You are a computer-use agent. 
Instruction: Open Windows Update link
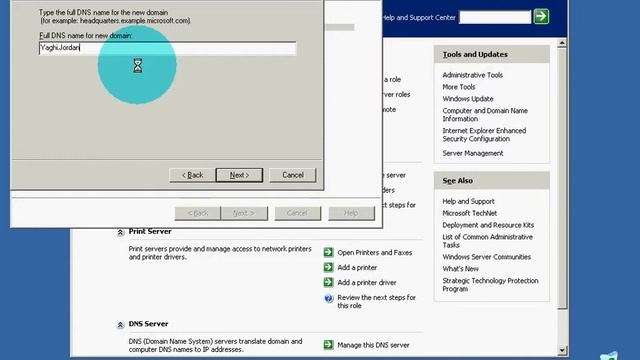pyautogui.click(x=468, y=99)
